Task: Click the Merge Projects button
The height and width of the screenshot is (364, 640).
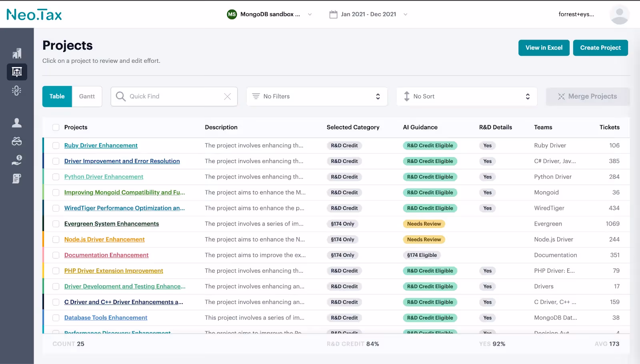Action: [x=588, y=96]
